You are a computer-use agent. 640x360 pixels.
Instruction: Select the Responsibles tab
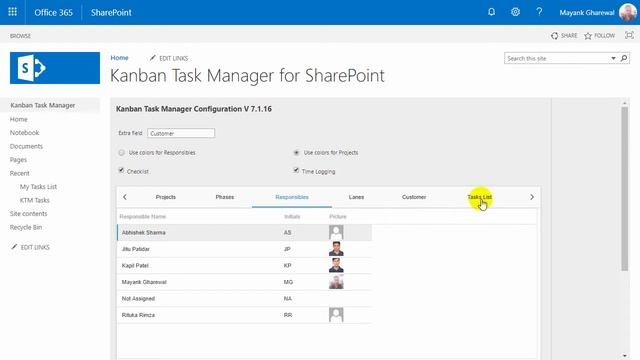pos(292,197)
